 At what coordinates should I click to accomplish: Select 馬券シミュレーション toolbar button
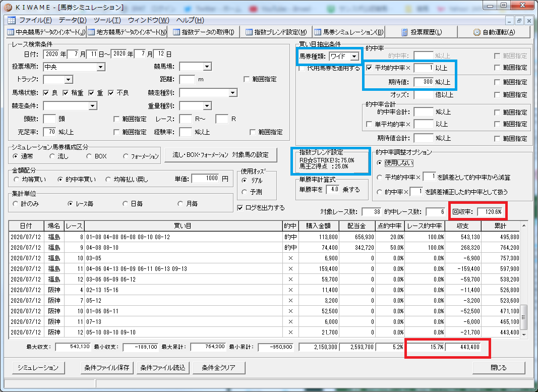coord(349,32)
